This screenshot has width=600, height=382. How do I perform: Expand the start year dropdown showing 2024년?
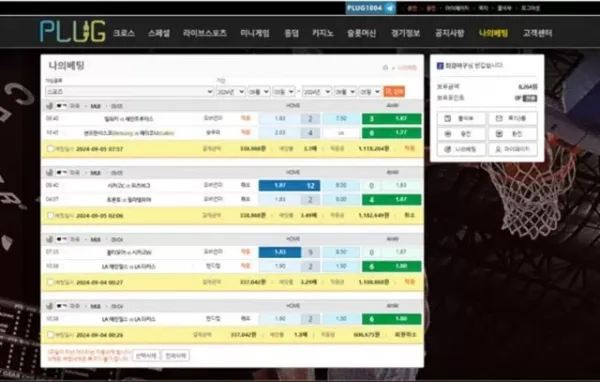pyautogui.click(x=230, y=92)
